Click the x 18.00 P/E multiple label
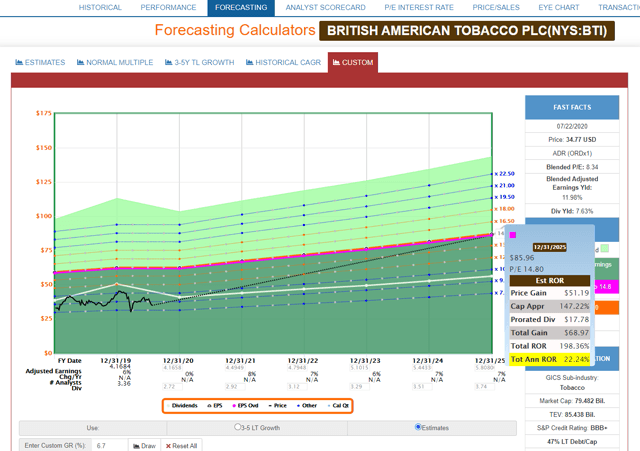This screenshot has height=451, width=640. pyautogui.click(x=504, y=209)
